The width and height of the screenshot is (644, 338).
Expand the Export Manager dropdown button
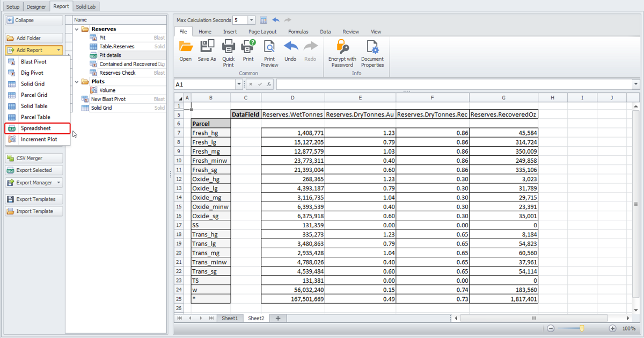point(58,183)
